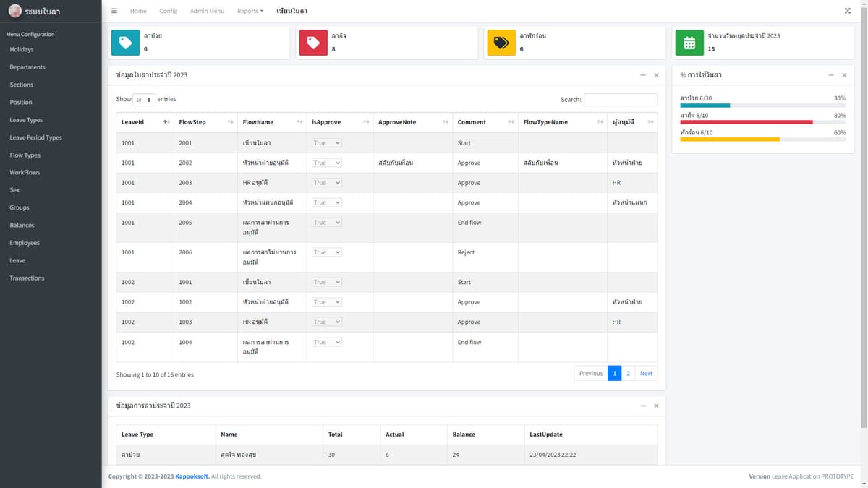Screen dimensions: 868x488
Task: Sort table by LeaveId column
Action: point(145,122)
